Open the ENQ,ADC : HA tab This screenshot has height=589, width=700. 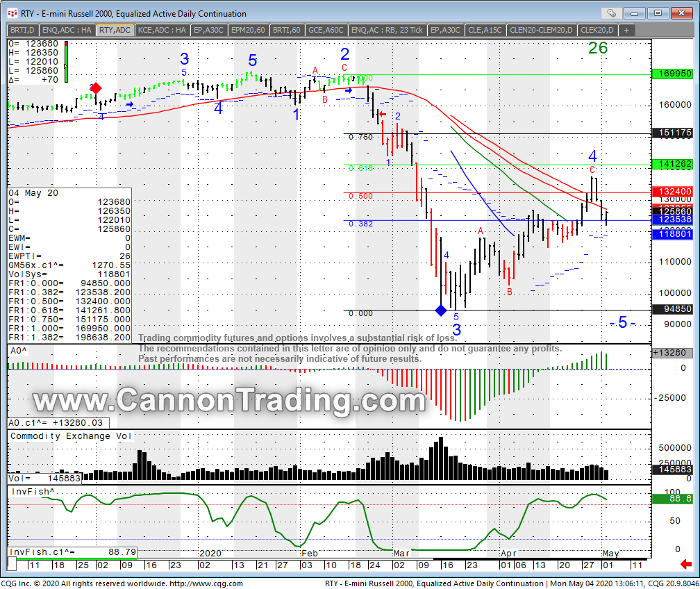66,30
